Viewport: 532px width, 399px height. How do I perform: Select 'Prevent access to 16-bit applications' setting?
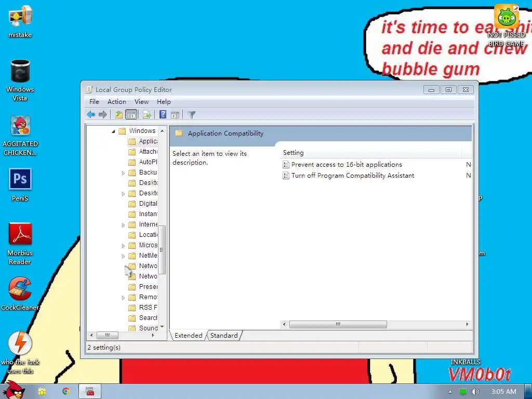347,165
